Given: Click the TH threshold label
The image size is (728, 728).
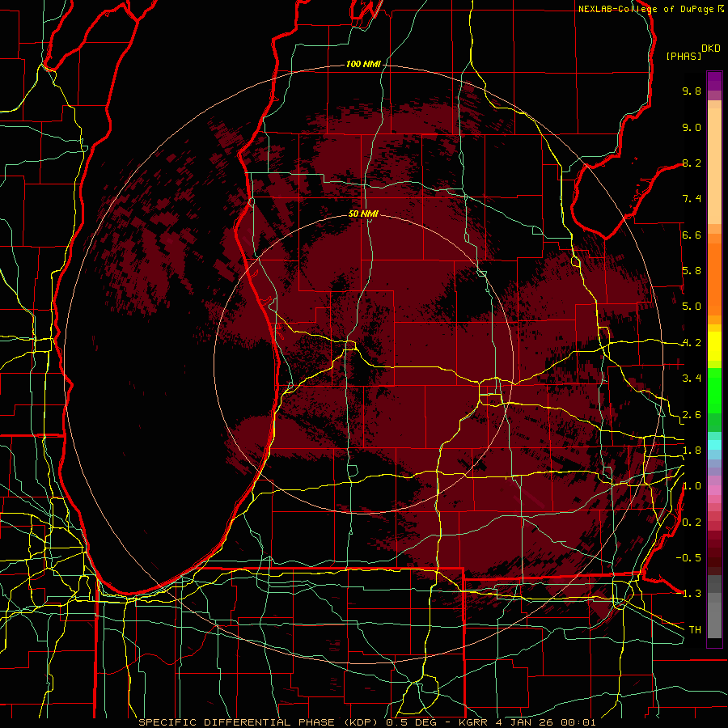Looking at the screenshot, I should click(x=695, y=630).
